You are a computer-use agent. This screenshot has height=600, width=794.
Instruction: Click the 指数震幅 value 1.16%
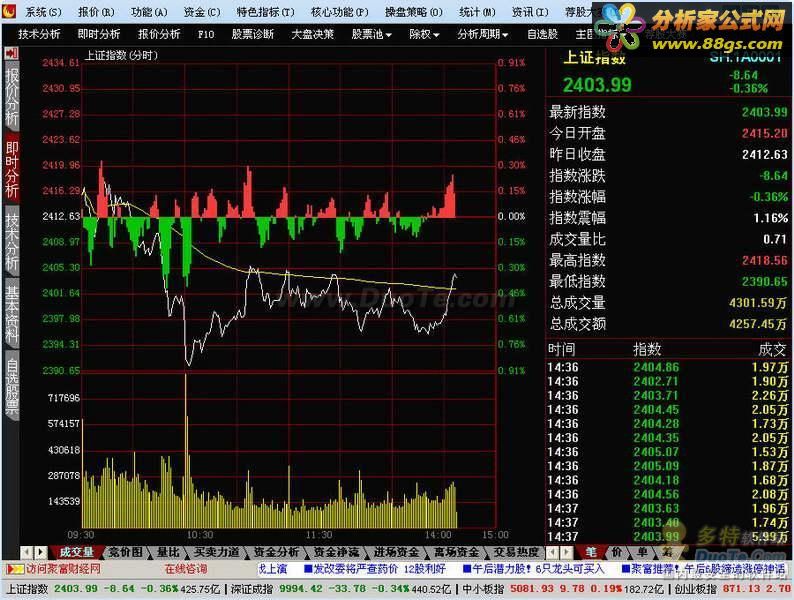tap(771, 218)
